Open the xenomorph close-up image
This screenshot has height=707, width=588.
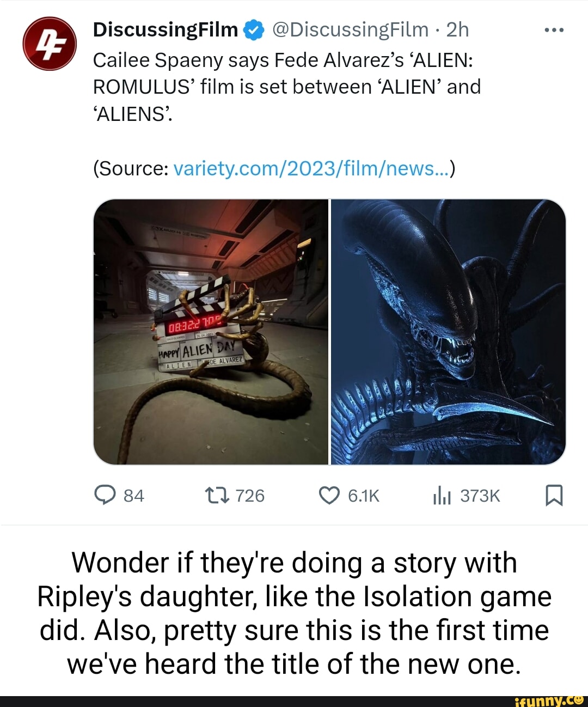[449, 332]
